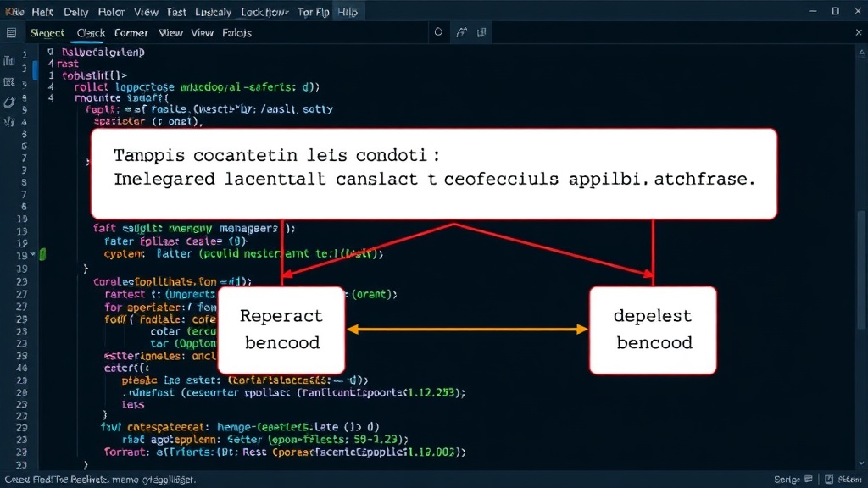Switch to the underlined Clack tab
This screenshot has height=488, width=868.
coord(91,33)
